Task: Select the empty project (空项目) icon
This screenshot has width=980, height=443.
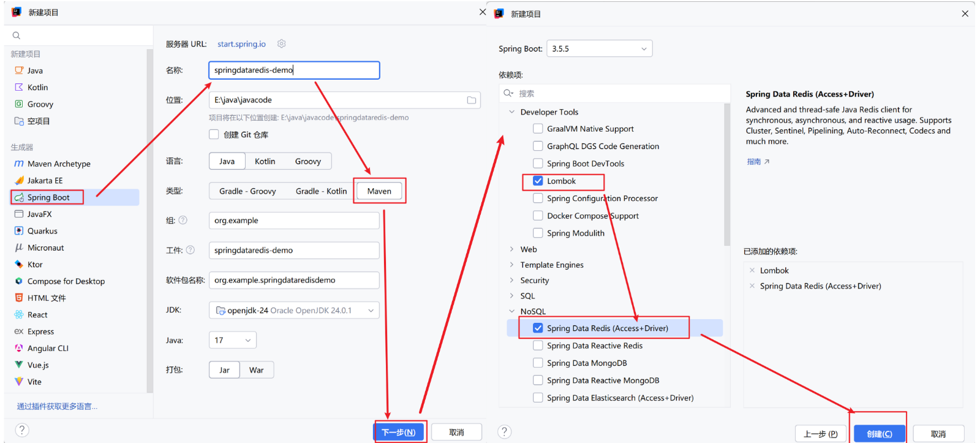Action: point(19,121)
